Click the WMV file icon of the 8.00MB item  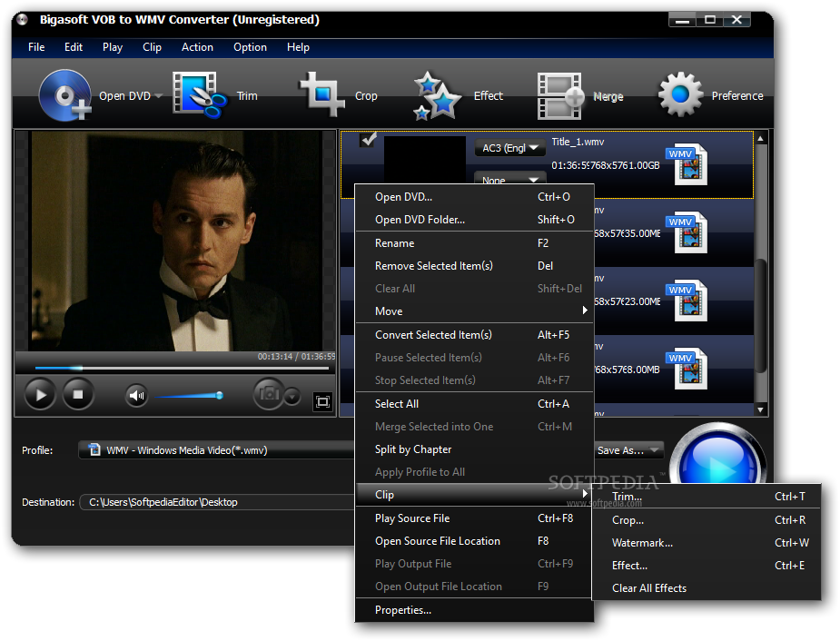(687, 368)
